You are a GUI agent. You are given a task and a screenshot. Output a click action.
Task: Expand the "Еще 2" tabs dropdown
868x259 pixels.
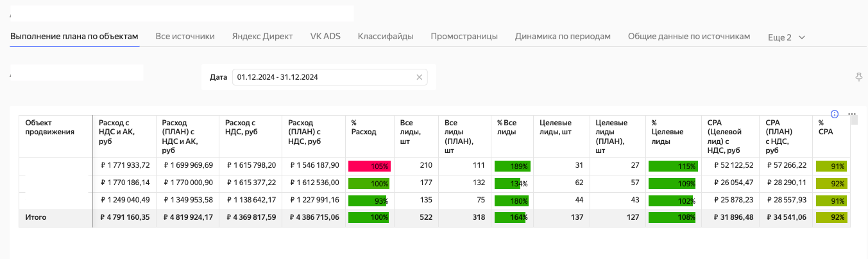(x=786, y=37)
